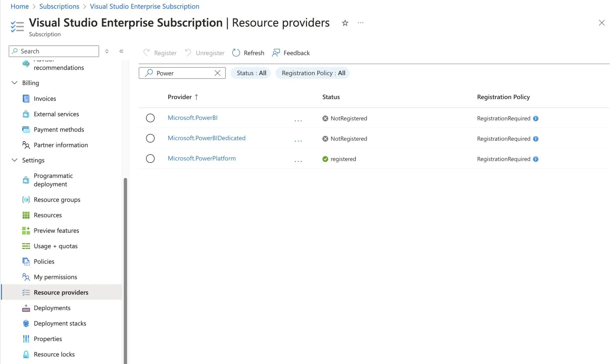
Task: Open Deployments in the sidebar
Action: (x=52, y=308)
